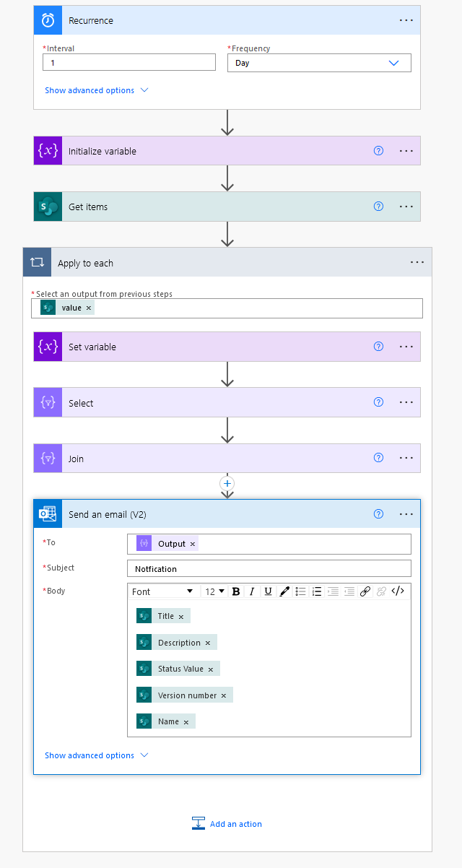The height and width of the screenshot is (868, 462).
Task: Open the Frequency dropdown showing Day
Action: 319,63
